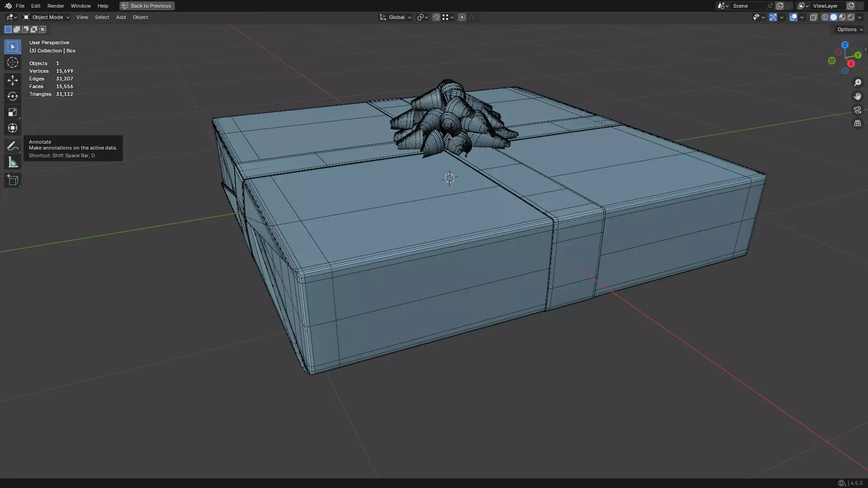Click the camera view icon
Image resolution: width=868 pixels, height=488 pixels.
(x=858, y=110)
